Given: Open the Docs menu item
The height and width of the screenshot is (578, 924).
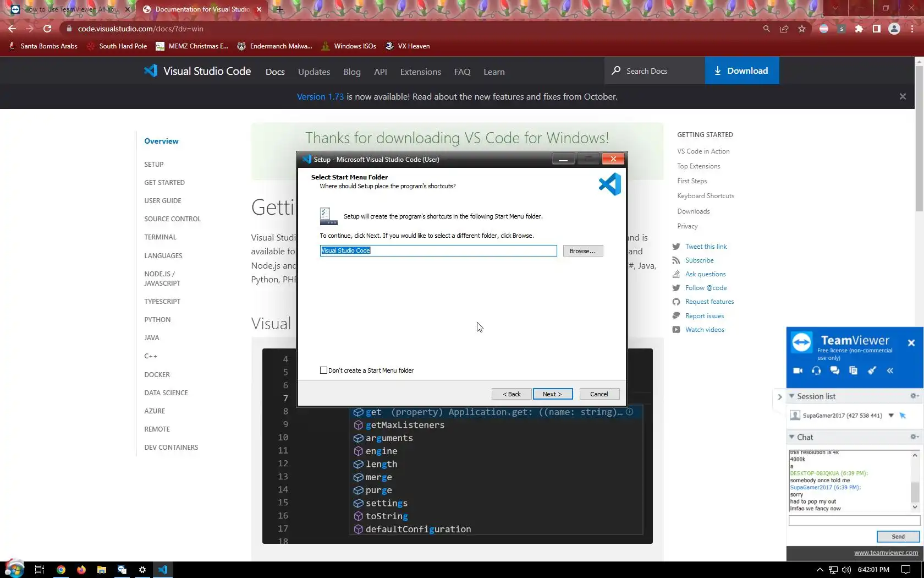Looking at the screenshot, I should 275,72.
